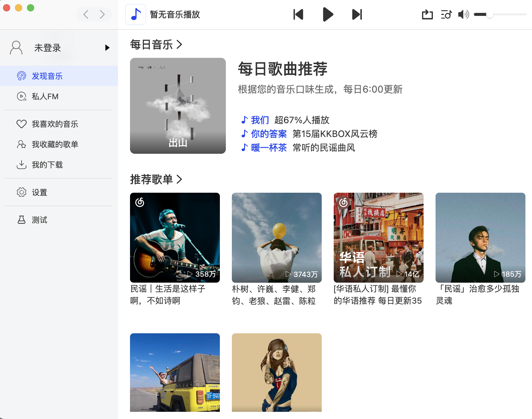Open the 测试 sidebar item
Screen dimensions: 532x419
59,220
